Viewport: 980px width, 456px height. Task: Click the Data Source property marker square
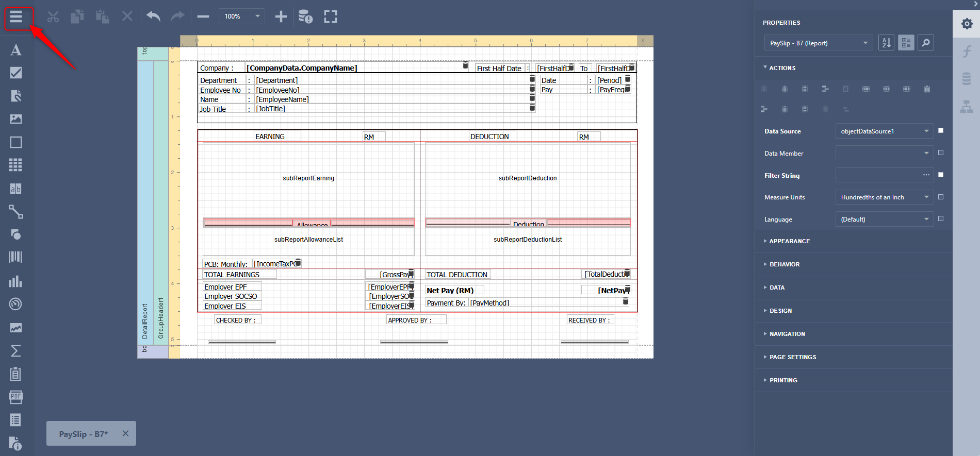(x=941, y=131)
